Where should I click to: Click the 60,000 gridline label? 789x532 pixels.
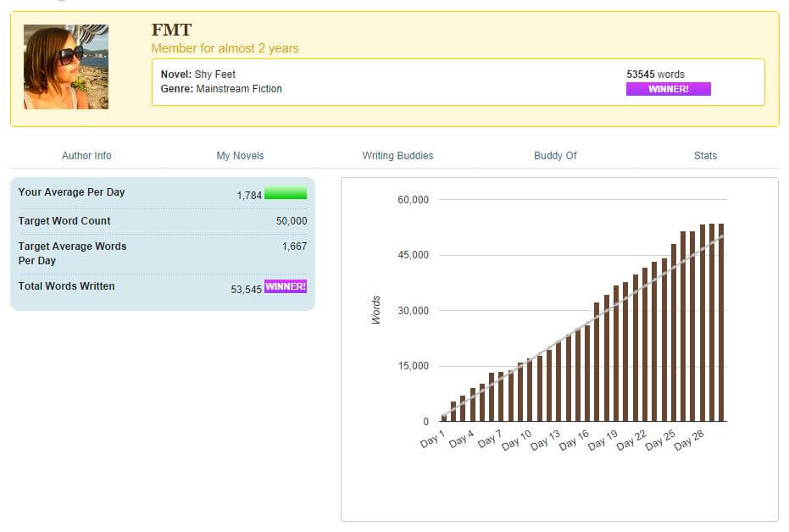pyautogui.click(x=414, y=200)
